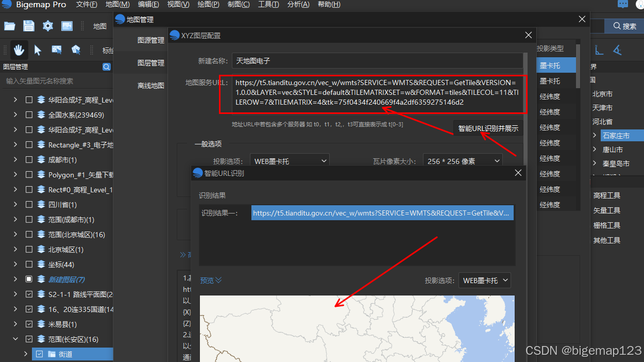Click layer icon of 北京城区(1)
644x362 pixels.
coord(41,250)
